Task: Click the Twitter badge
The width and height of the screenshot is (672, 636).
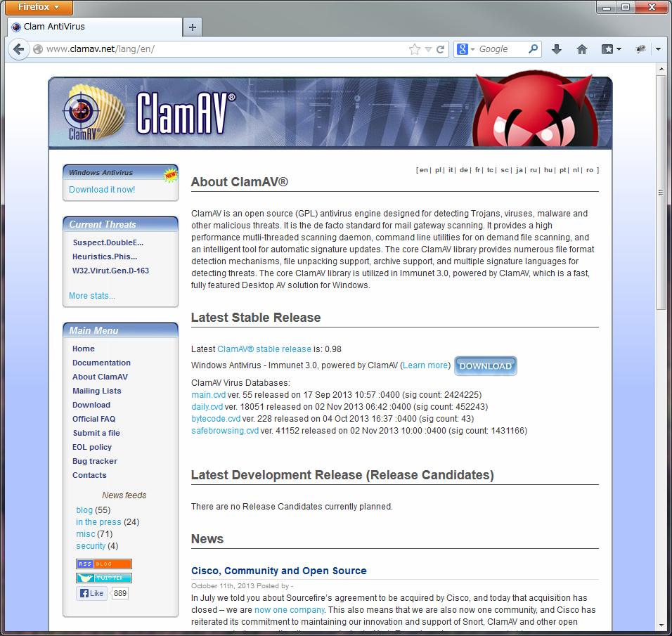Action: 104,578
